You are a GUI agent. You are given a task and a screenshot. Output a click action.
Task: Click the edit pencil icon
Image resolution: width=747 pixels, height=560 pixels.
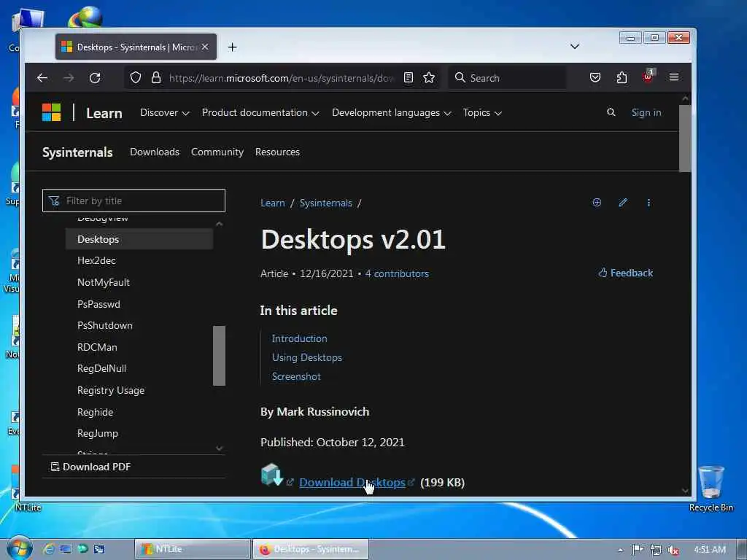tap(623, 203)
